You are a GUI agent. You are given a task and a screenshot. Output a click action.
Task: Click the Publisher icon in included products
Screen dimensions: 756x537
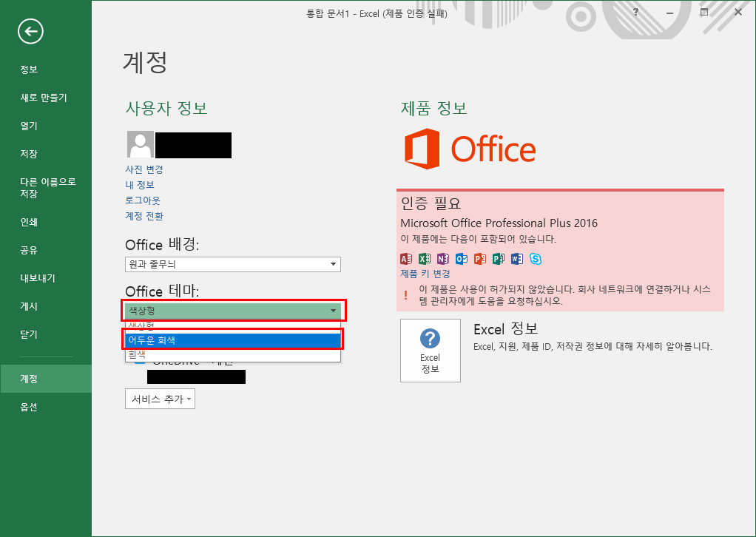click(498, 259)
